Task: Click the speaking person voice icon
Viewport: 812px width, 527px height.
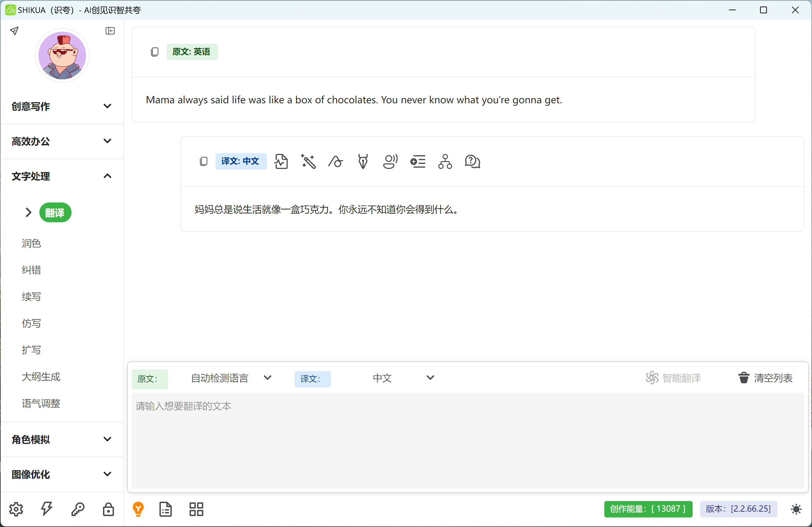Action: [x=390, y=161]
